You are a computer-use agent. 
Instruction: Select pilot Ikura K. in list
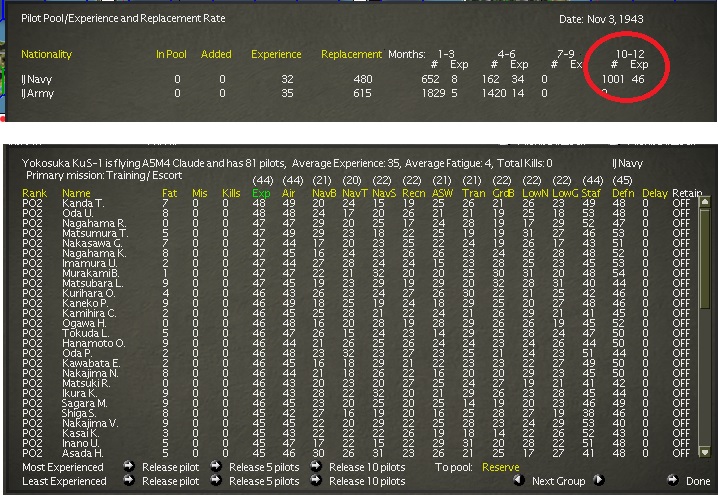(79, 393)
